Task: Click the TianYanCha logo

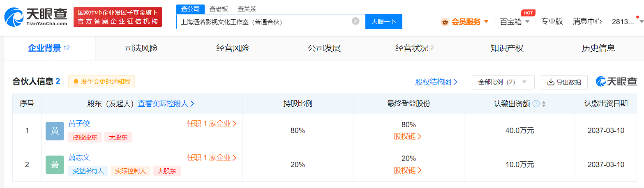Action: [35, 17]
